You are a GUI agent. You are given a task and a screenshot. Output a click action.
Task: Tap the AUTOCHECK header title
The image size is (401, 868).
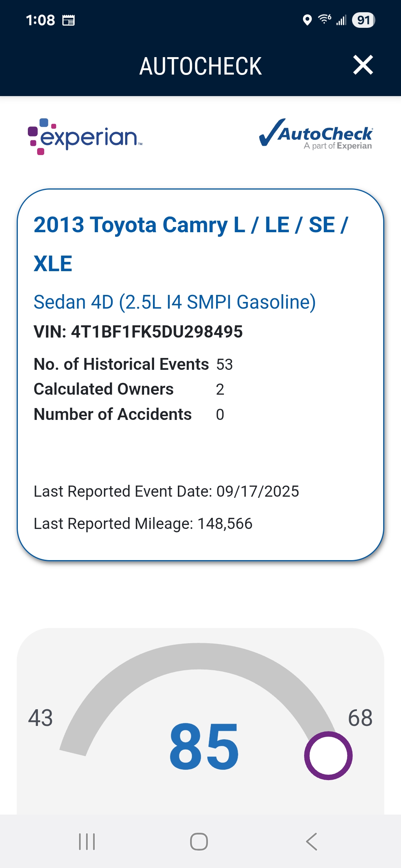(200, 66)
